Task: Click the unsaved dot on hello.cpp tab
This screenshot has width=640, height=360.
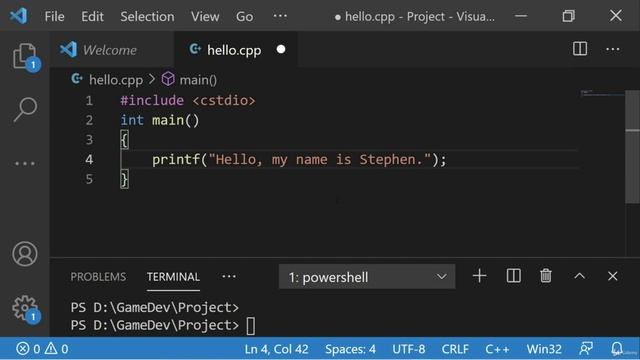Action: [x=281, y=49]
